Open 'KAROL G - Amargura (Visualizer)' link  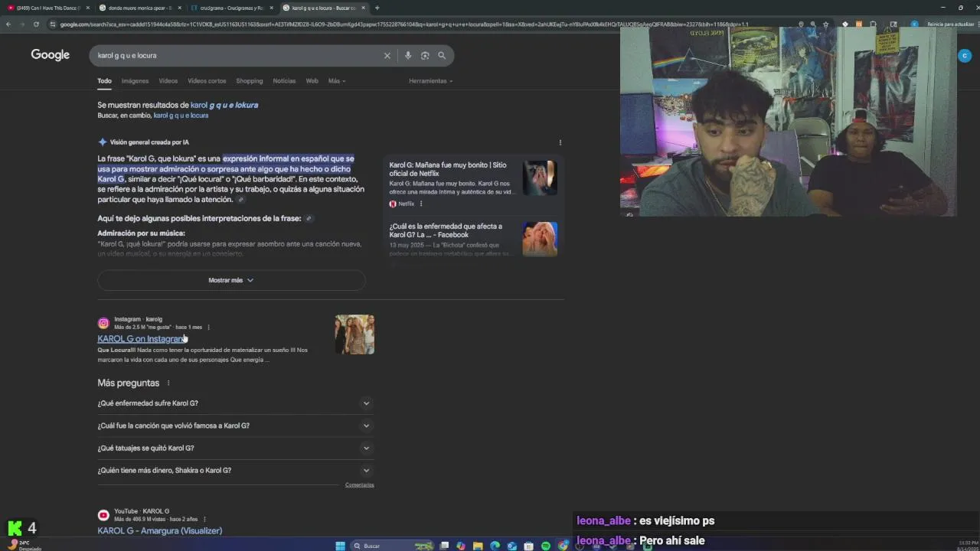(159, 530)
